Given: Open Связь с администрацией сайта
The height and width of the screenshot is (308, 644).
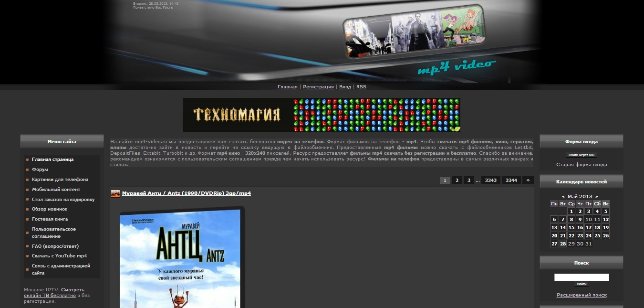Looking at the screenshot, I should (61, 269).
